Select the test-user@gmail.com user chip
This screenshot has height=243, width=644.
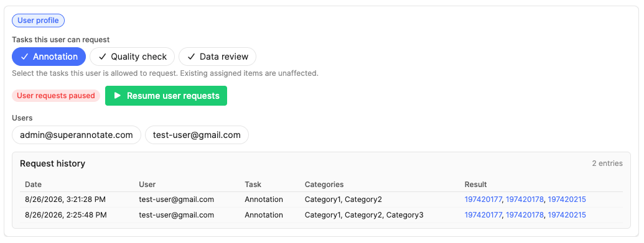coord(197,135)
